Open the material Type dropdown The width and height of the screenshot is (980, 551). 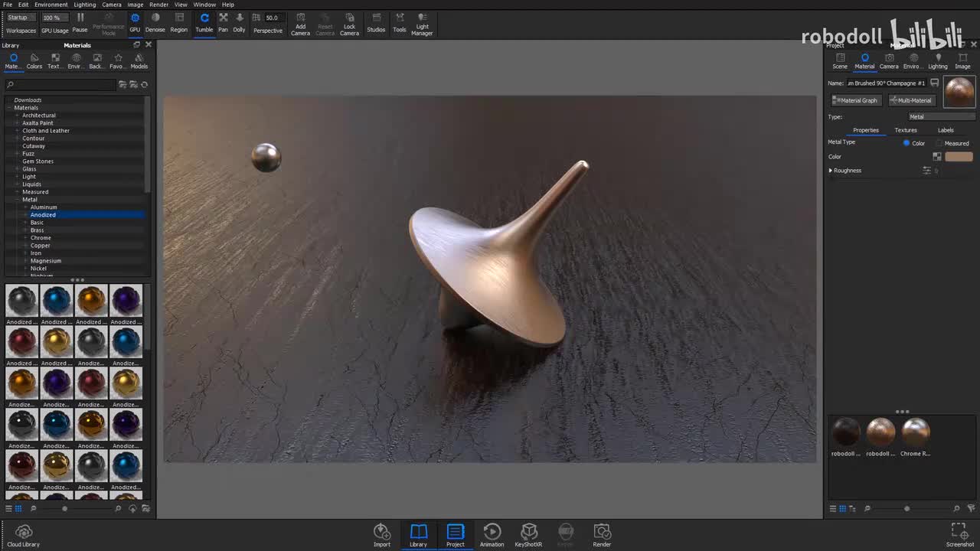coord(941,117)
